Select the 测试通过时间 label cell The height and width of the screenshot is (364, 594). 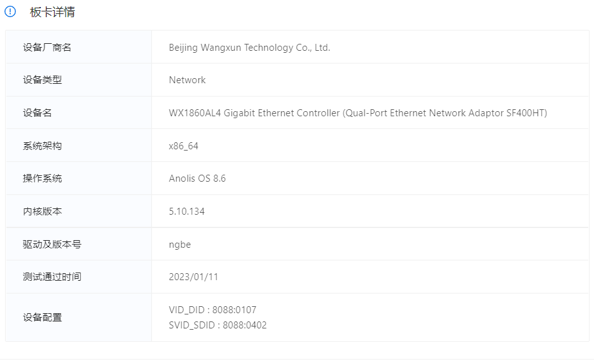(x=52, y=277)
